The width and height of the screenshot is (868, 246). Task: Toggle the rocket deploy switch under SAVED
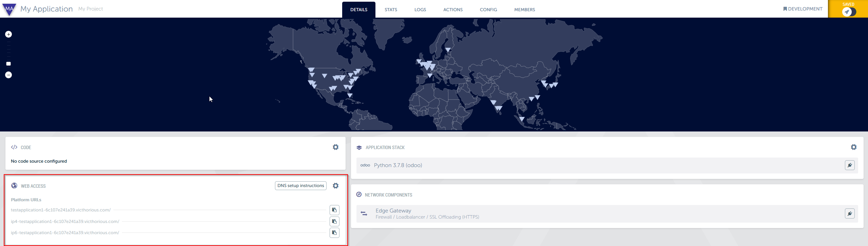tap(849, 12)
